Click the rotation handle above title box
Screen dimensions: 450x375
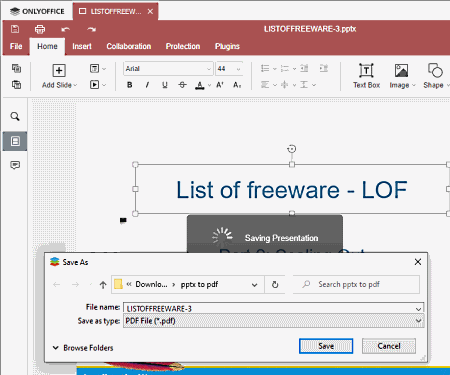coord(292,149)
